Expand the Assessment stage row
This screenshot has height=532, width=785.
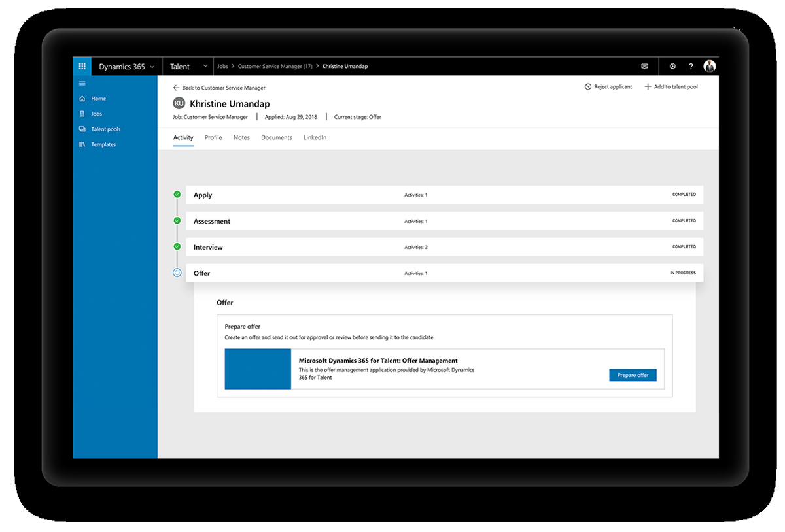pyautogui.click(x=444, y=221)
